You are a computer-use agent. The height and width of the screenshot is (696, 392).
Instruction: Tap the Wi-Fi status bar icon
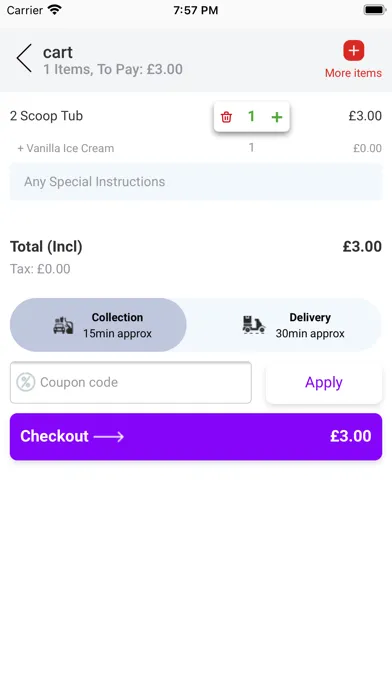55,10
